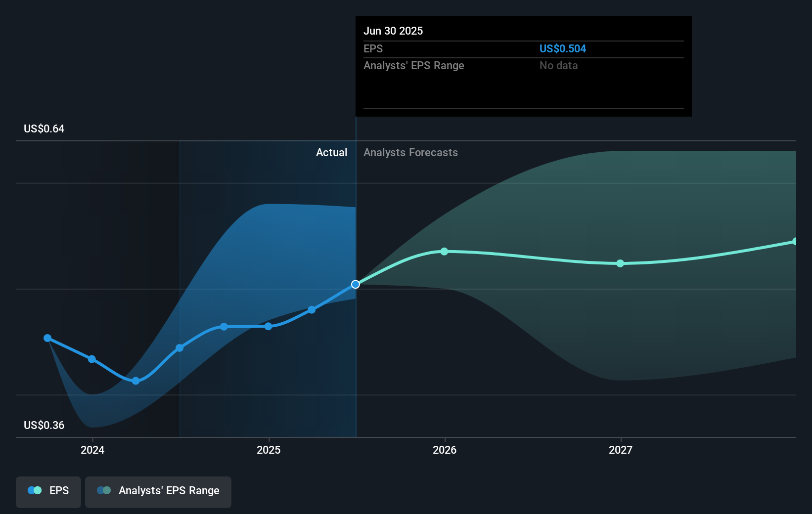Image resolution: width=812 pixels, height=514 pixels.
Task: Click the 2025 x-axis label
Action: click(269, 450)
